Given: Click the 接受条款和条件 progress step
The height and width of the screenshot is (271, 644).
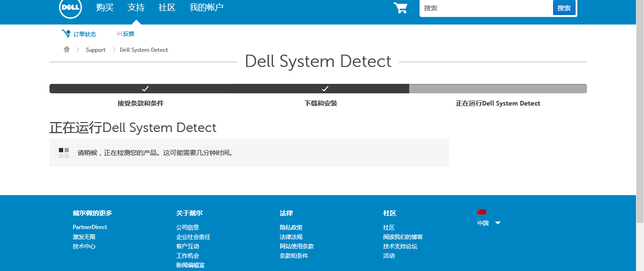Looking at the screenshot, I should (140, 103).
